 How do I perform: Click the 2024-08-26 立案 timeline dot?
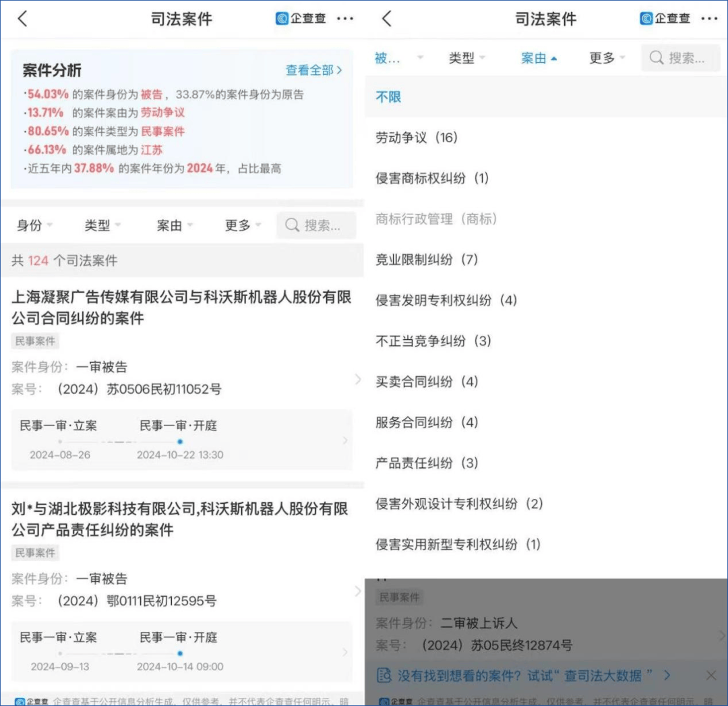[x=60, y=441]
